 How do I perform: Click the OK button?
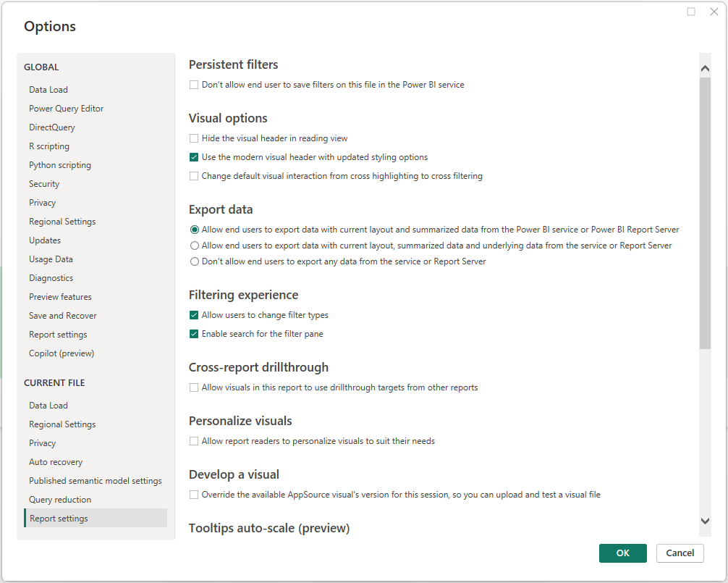[x=622, y=553]
